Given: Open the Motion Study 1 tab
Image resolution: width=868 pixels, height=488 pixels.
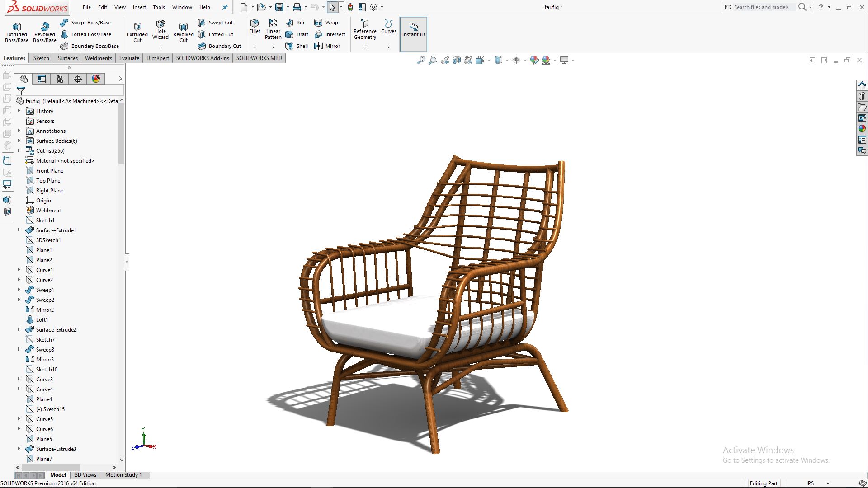Looking at the screenshot, I should (123, 475).
